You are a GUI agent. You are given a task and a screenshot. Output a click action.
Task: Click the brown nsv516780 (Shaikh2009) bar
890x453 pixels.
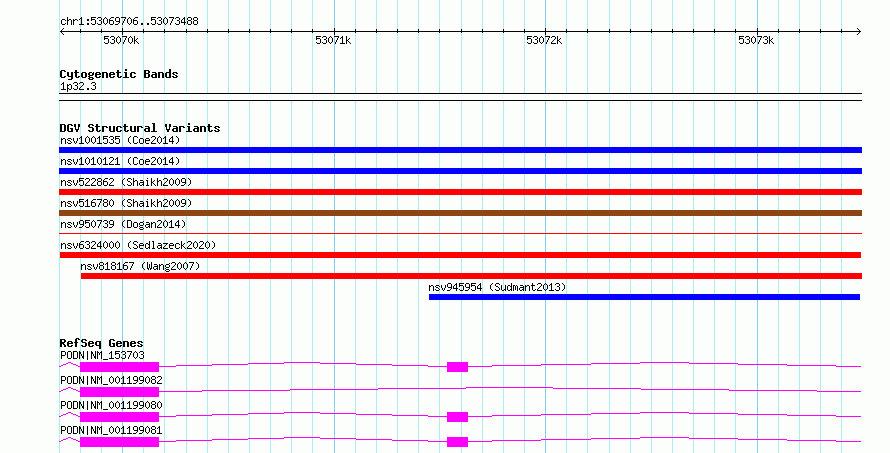coord(460,213)
